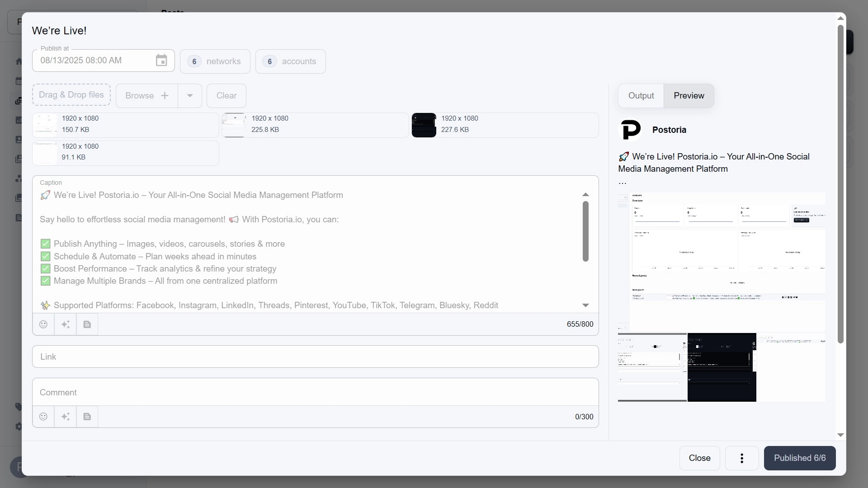Image resolution: width=868 pixels, height=488 pixels.
Task: Open the emoji picker for the Comment field
Action: (43, 416)
